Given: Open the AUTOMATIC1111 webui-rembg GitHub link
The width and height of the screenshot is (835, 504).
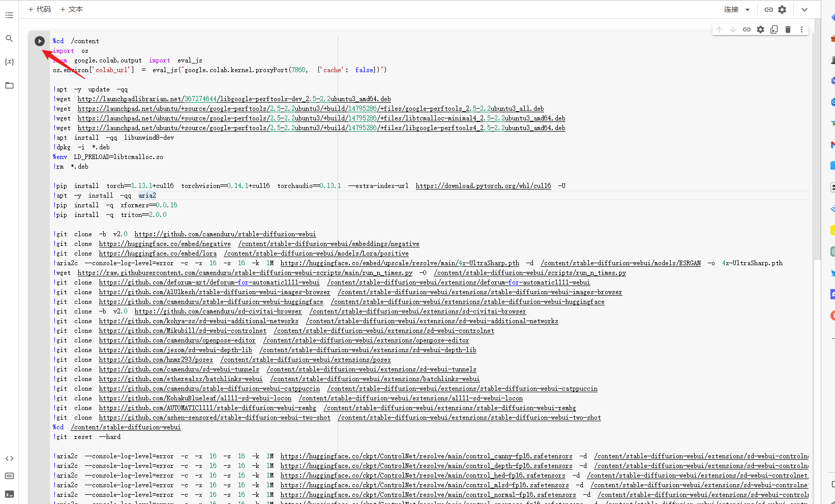Looking at the screenshot, I should pyautogui.click(x=207, y=408).
